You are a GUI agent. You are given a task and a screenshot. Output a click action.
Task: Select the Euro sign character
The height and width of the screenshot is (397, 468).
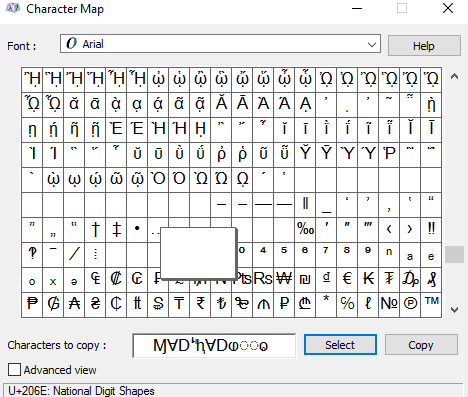click(347, 279)
